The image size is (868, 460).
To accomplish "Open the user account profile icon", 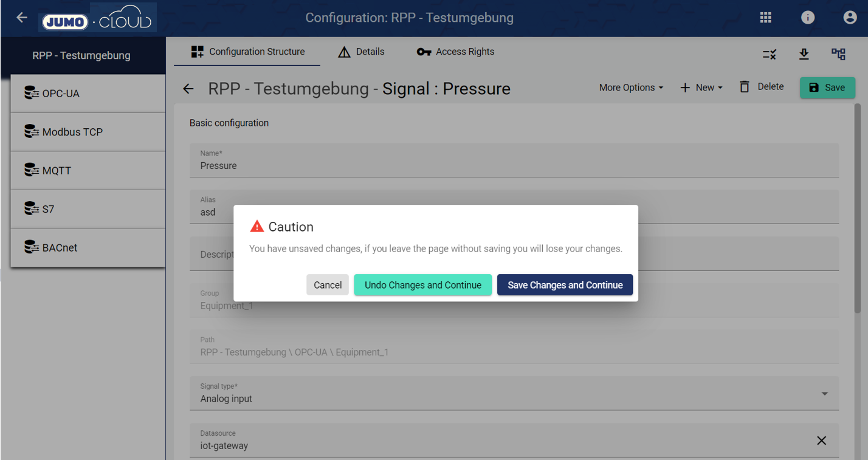I will (850, 18).
